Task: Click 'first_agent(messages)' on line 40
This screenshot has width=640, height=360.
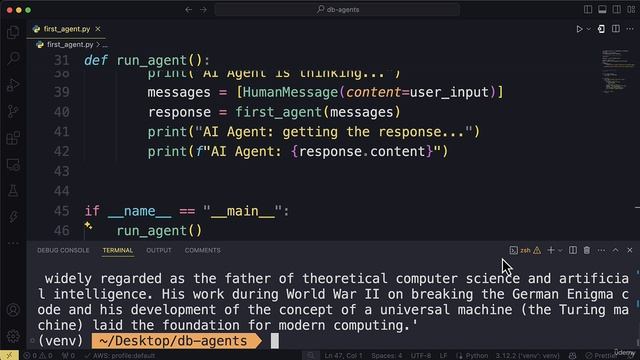Action: pyautogui.click(x=318, y=112)
